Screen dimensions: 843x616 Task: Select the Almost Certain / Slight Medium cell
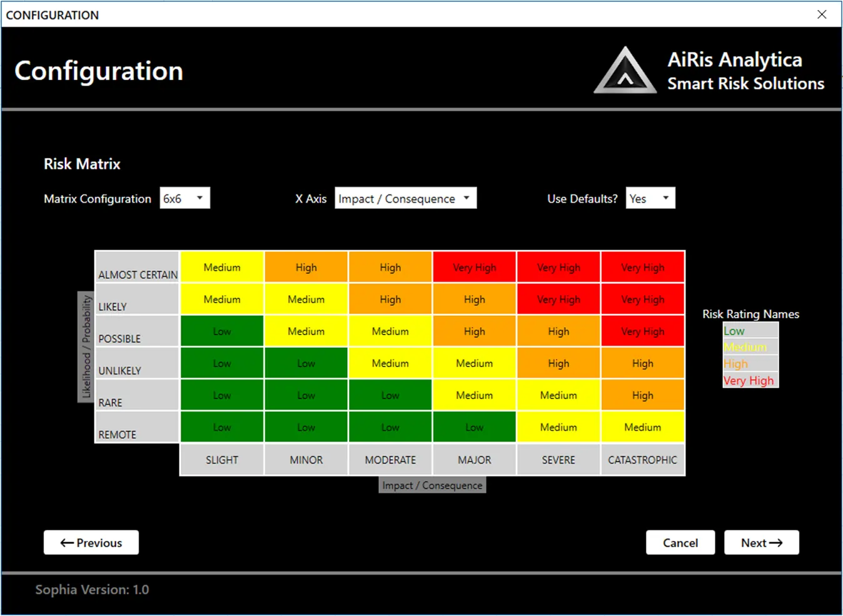(x=222, y=267)
